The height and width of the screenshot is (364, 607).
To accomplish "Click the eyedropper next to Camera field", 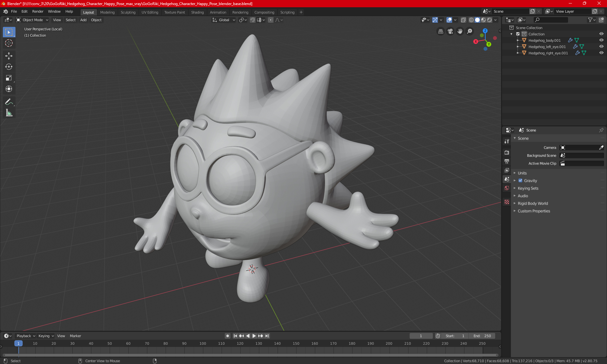I will [x=601, y=148].
